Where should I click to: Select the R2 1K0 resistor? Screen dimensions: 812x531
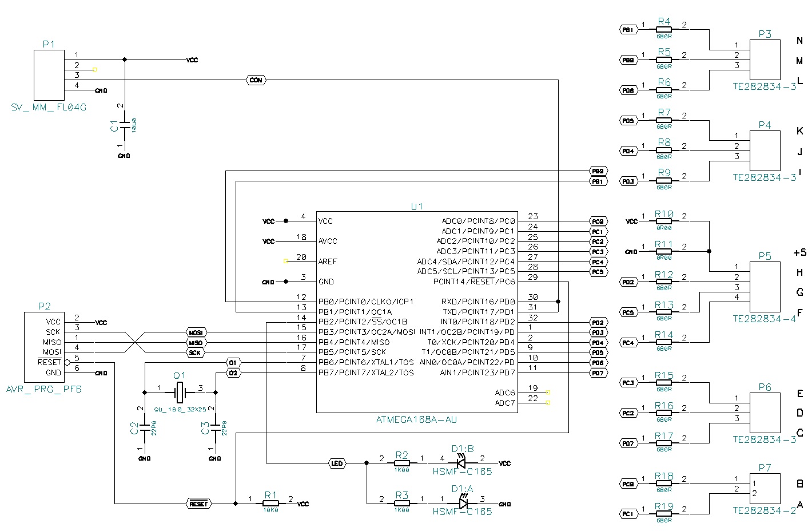tap(402, 463)
